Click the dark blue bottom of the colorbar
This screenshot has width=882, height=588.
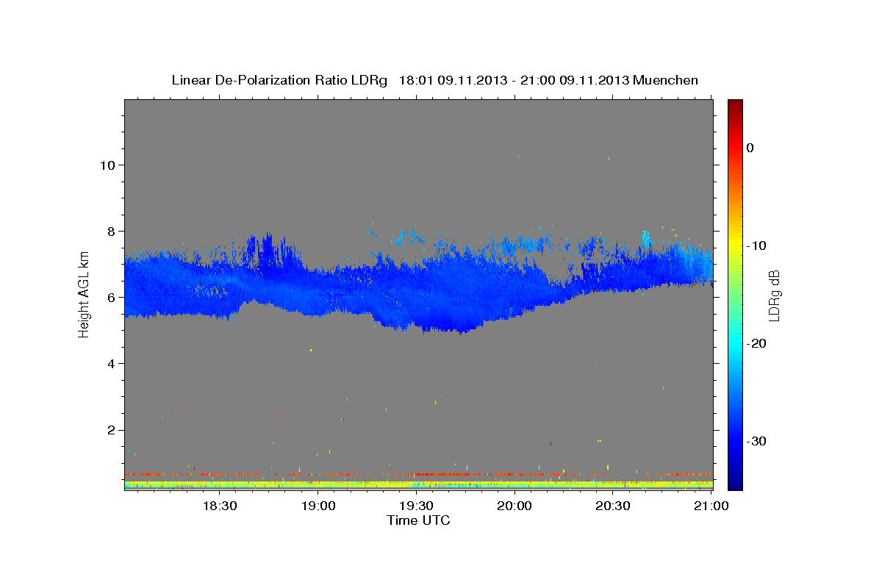pyautogui.click(x=735, y=481)
